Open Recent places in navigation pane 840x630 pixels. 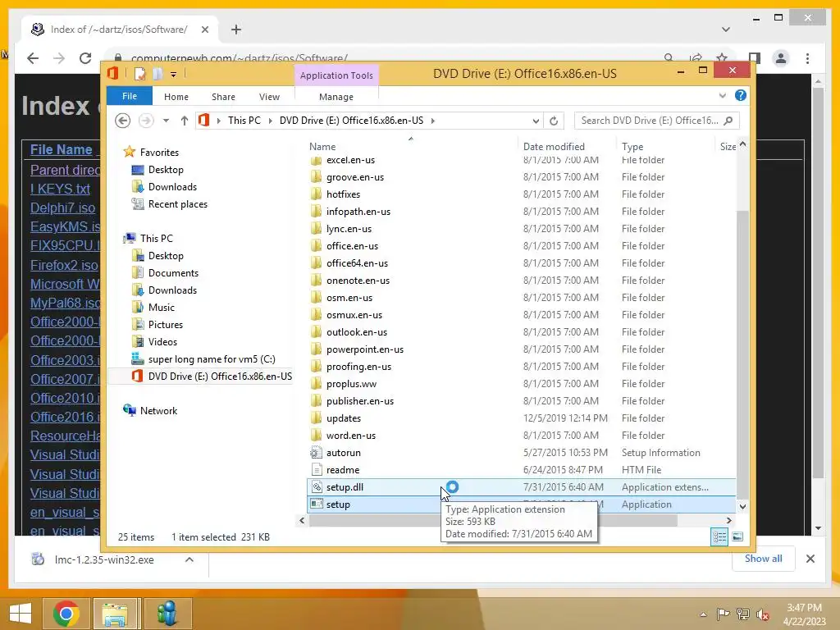pyautogui.click(x=177, y=203)
